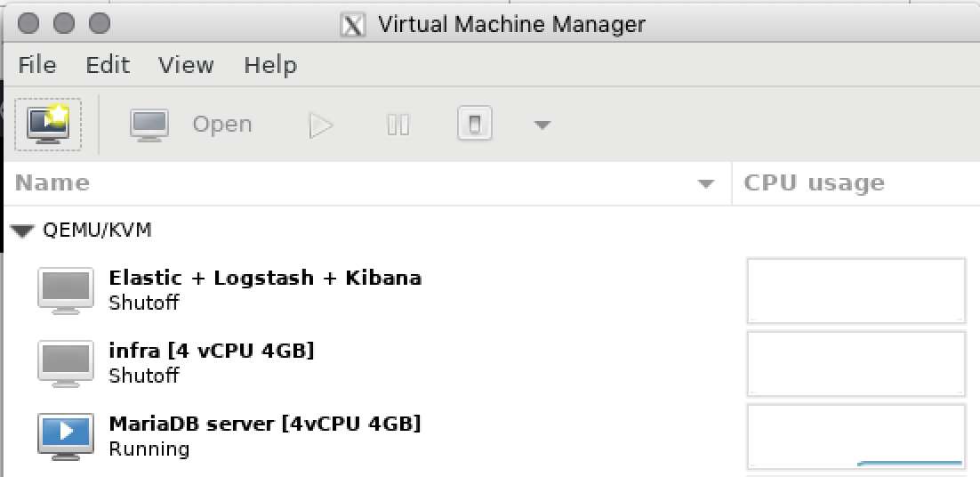Click the monitor icon beside Open
The image size is (980, 477).
point(149,125)
